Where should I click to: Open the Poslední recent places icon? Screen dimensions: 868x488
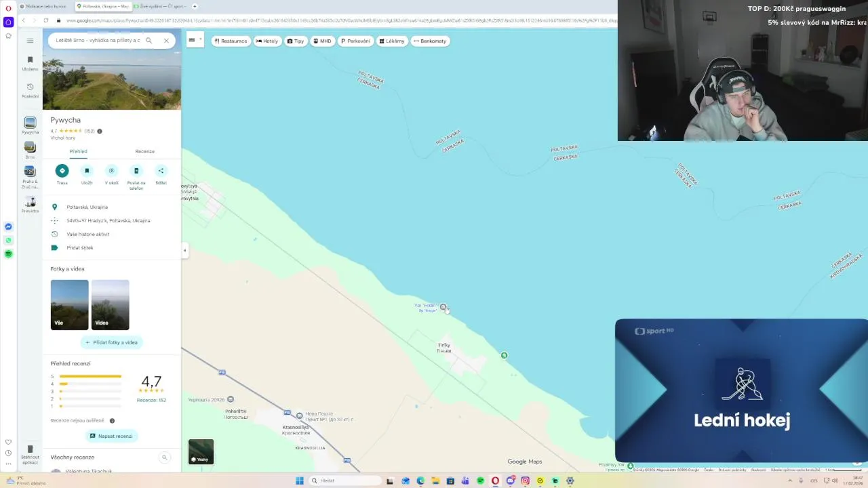click(x=30, y=90)
